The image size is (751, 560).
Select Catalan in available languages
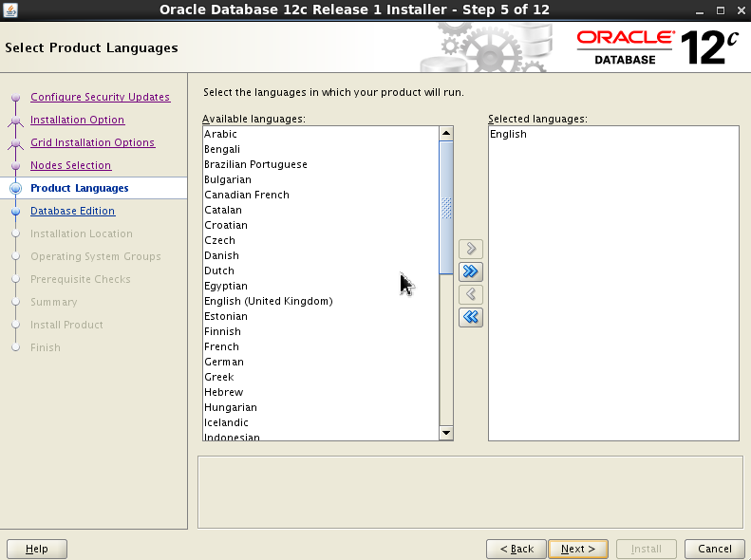pos(320,210)
